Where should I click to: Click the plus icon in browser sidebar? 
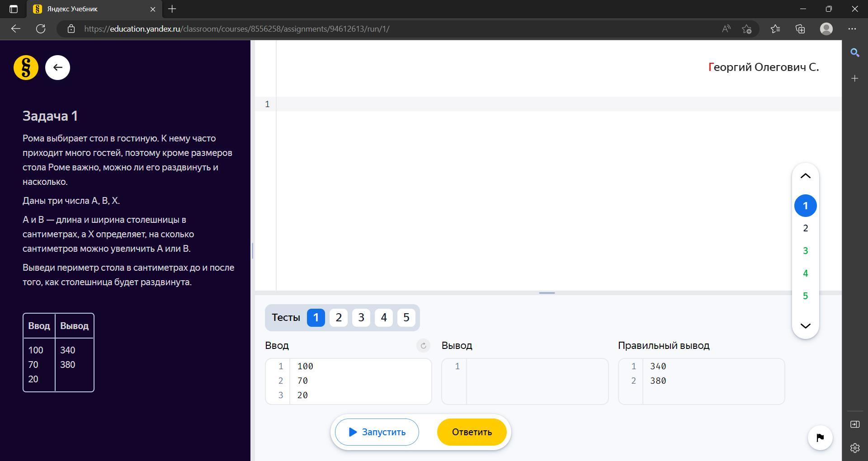pyautogui.click(x=854, y=79)
